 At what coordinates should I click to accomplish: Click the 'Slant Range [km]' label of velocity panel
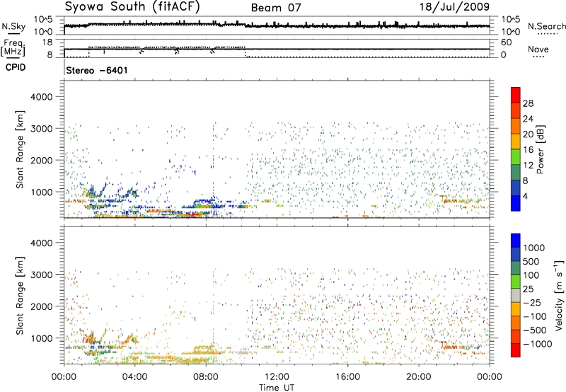(20, 295)
